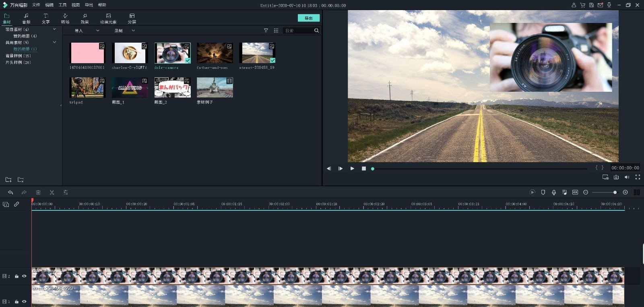Click the add new folder icon

click(x=8, y=179)
